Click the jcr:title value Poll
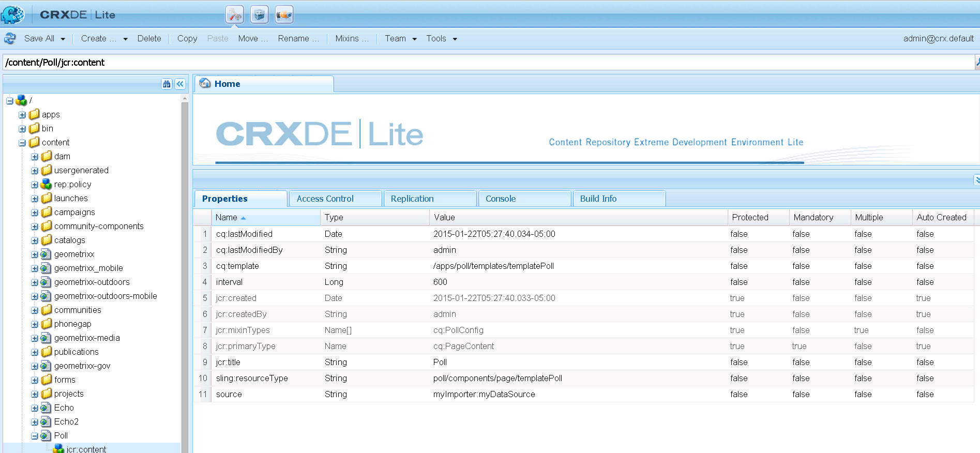The width and height of the screenshot is (980, 453). [x=440, y=362]
